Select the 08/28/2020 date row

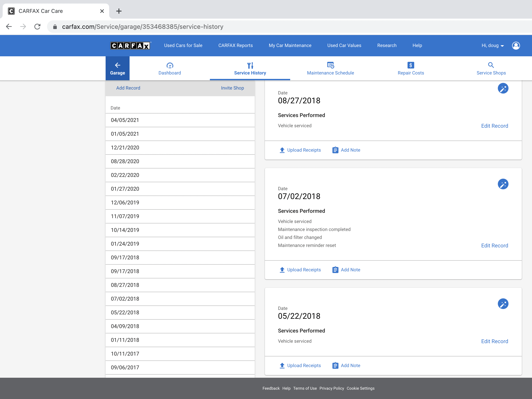tap(180, 161)
